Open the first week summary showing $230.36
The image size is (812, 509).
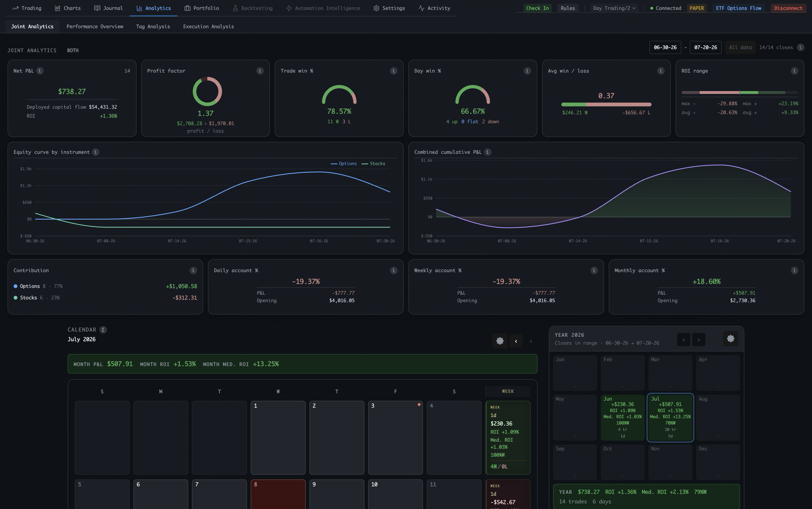coord(508,438)
